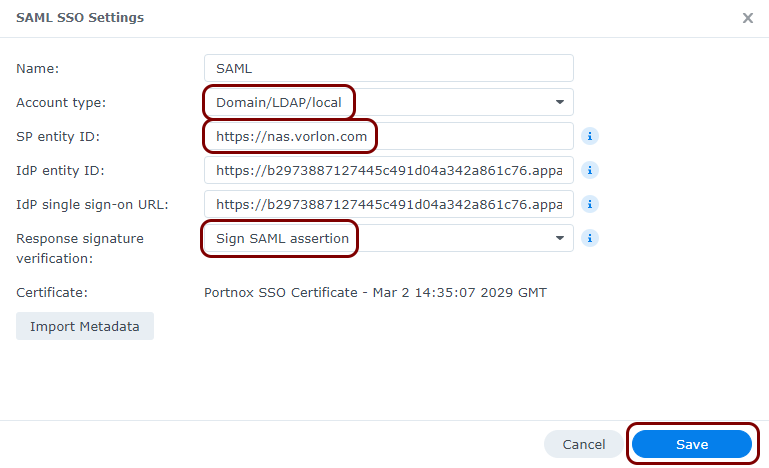Click the "SP entity ID:" label
This screenshot has height=468, width=769.
point(58,136)
